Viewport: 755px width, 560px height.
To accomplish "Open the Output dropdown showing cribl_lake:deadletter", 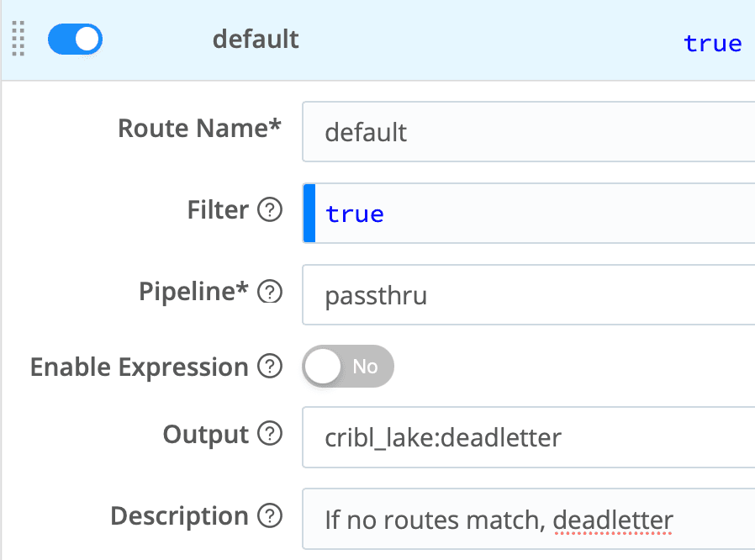I will [x=528, y=438].
